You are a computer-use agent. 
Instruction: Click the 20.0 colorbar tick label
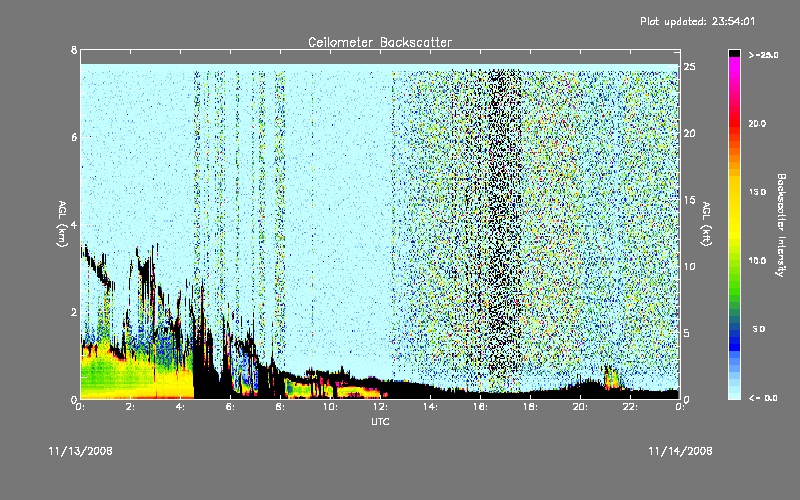click(757, 123)
